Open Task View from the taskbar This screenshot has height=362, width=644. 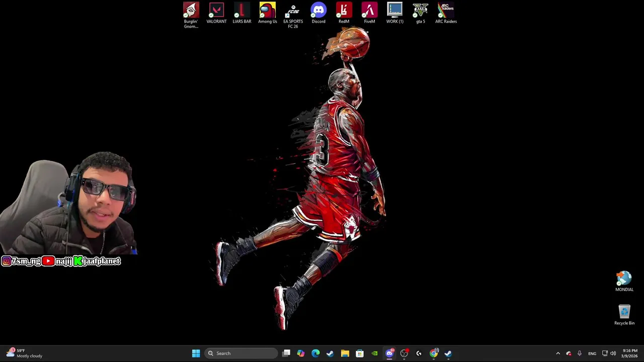click(286, 353)
